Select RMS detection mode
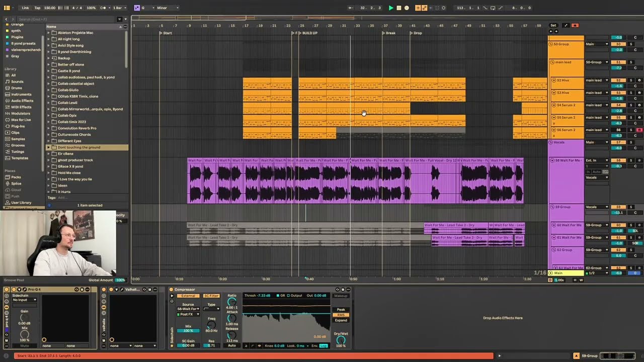 tap(341, 315)
